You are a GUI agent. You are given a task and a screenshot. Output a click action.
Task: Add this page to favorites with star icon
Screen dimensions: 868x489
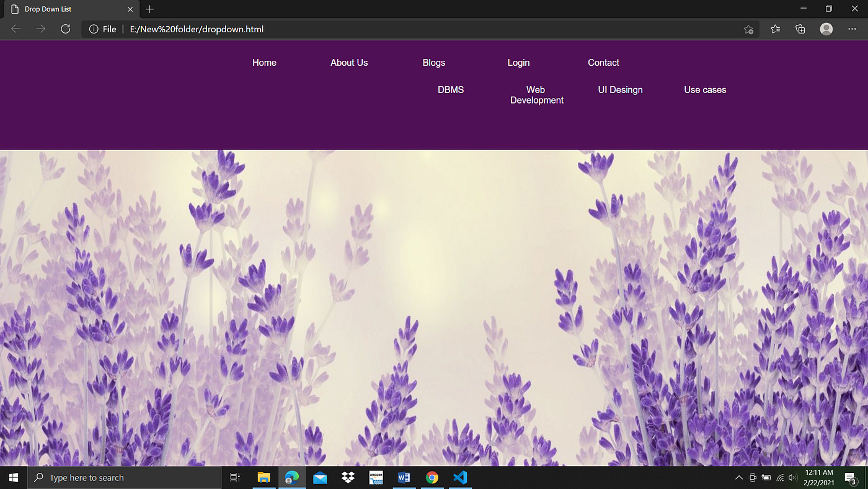(x=748, y=29)
